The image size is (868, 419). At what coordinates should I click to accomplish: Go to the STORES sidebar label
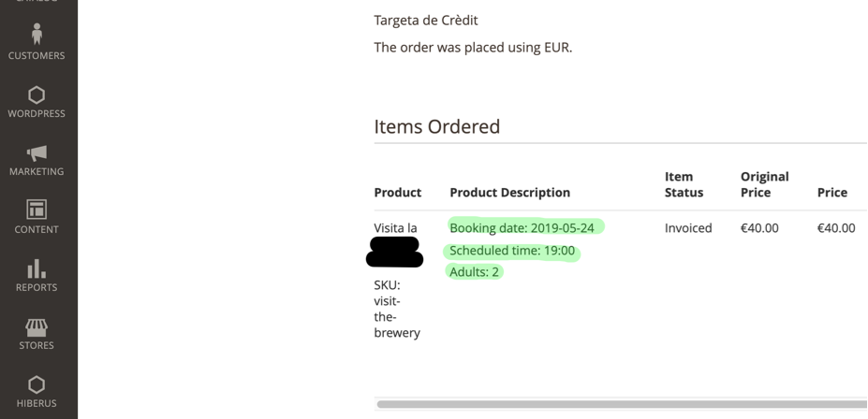pyautogui.click(x=37, y=345)
